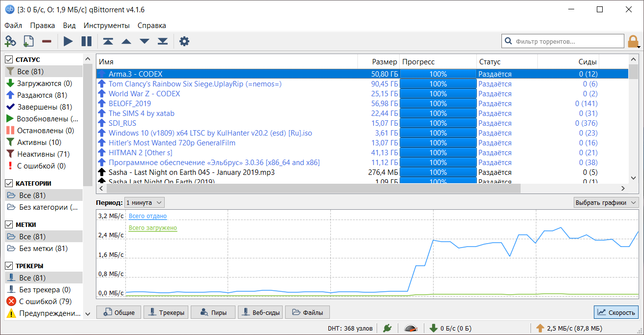Open the Период dropdown set to 1 минута
The width and height of the screenshot is (644, 335).
[x=144, y=202]
